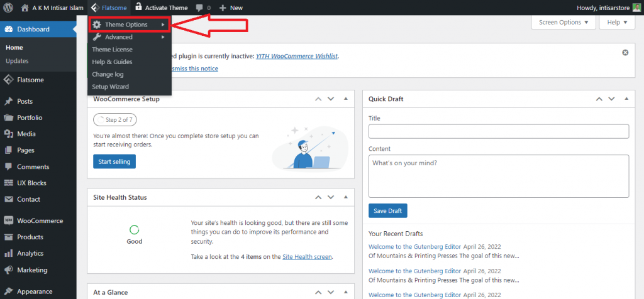The width and height of the screenshot is (644, 299).
Task: Focus the What's on your mind content box
Action: click(499, 176)
